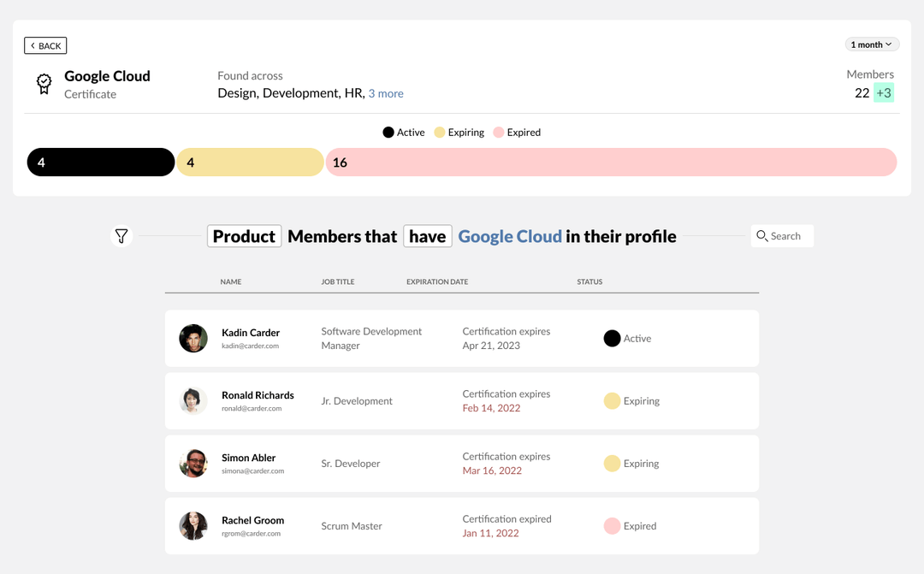Open the 3 more departments link
The image size is (924, 574).
386,93
